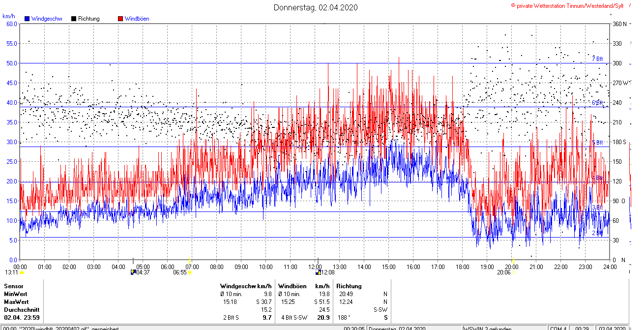The image size is (644, 330).
Task: Click the max gust value S 51.5
Action: click(322, 301)
